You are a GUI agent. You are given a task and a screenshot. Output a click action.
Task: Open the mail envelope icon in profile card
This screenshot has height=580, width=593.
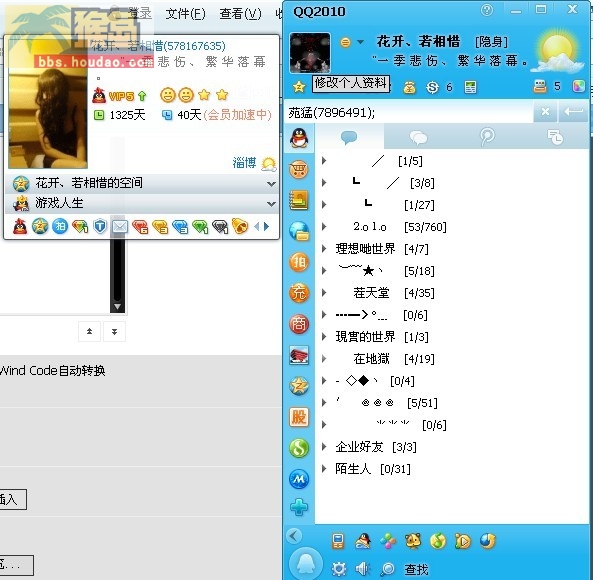pyautogui.click(x=120, y=226)
